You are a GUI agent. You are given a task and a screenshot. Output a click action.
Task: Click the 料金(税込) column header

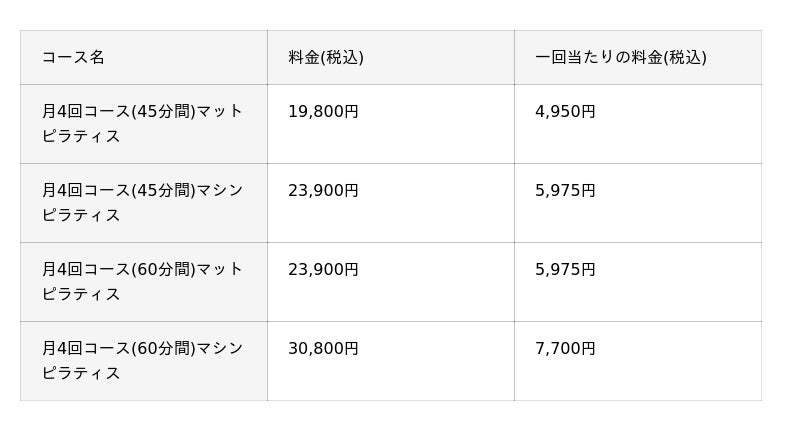[326, 57]
